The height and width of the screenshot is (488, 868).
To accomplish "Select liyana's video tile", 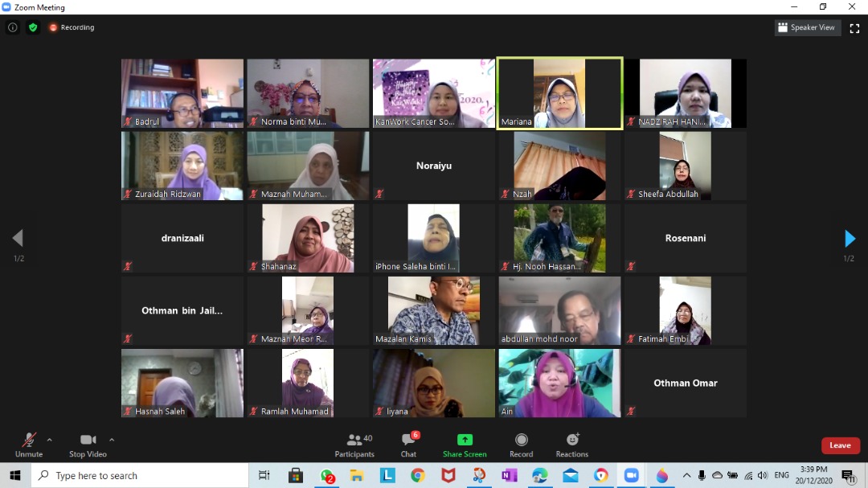I will point(434,383).
